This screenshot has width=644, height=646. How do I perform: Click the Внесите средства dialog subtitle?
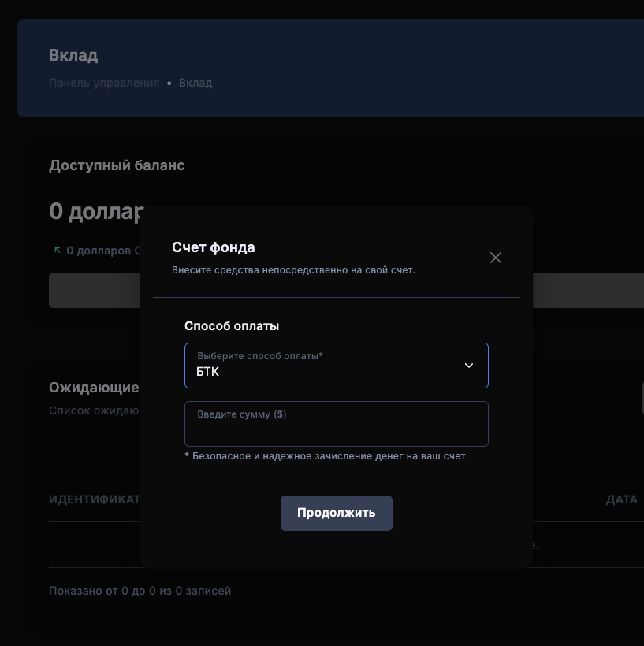[293, 270]
